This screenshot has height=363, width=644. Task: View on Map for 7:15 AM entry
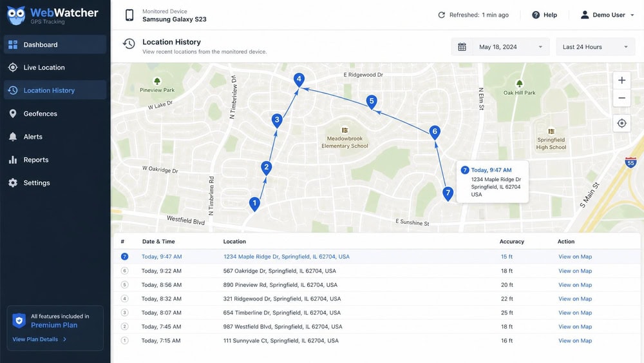(x=575, y=341)
